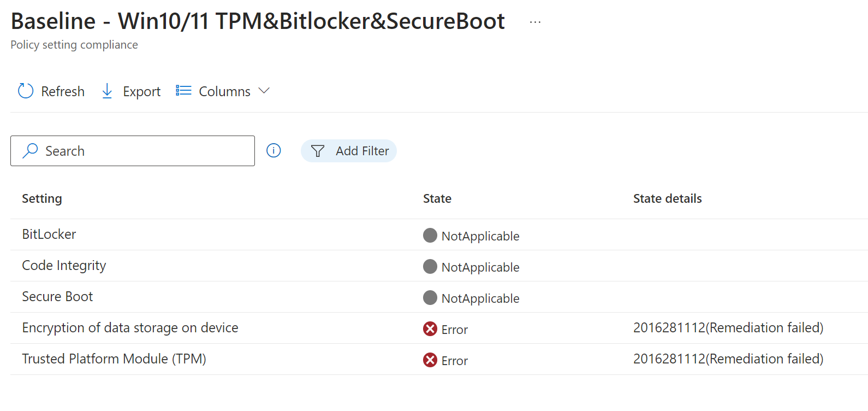
Task: Click the search info circle icon
Action: point(274,150)
